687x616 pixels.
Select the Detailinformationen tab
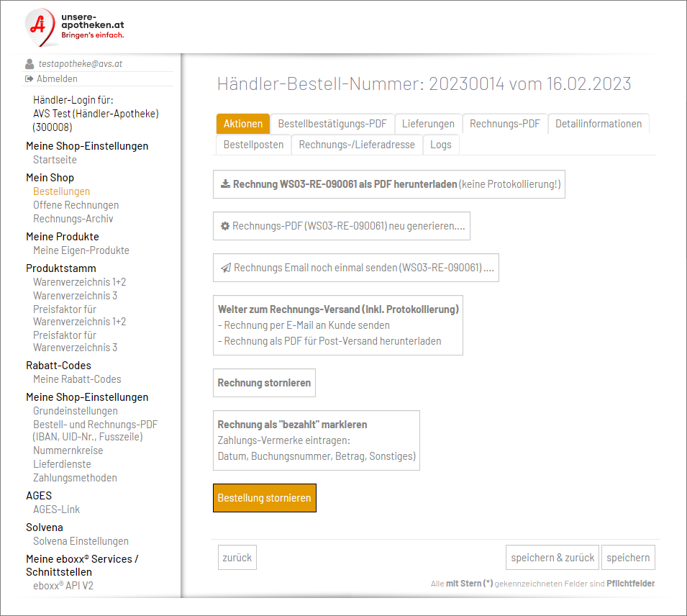[599, 124]
